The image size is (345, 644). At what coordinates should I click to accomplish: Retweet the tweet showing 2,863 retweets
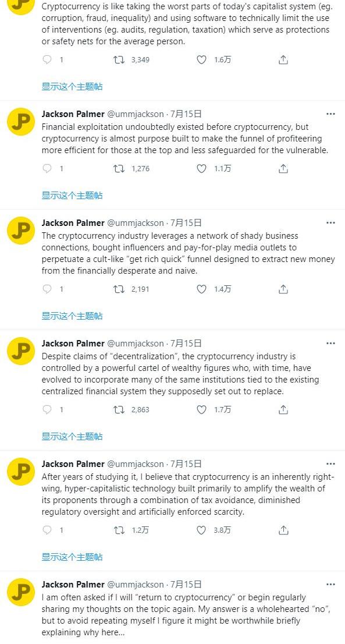(119, 409)
